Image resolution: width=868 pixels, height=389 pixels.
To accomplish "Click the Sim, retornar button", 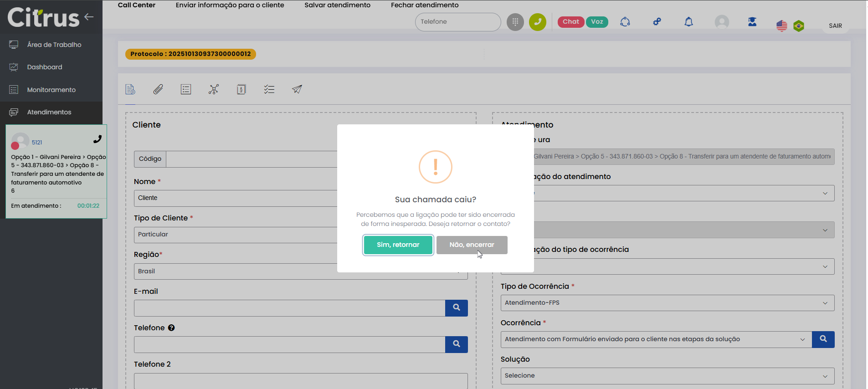I will [x=398, y=245].
